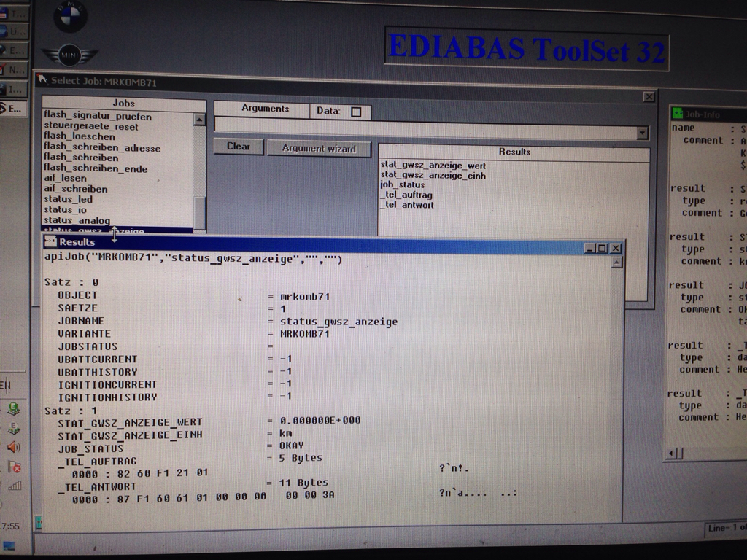The height and width of the screenshot is (560, 747).
Task: Click the Select Job window title icon
Action: coord(42,79)
